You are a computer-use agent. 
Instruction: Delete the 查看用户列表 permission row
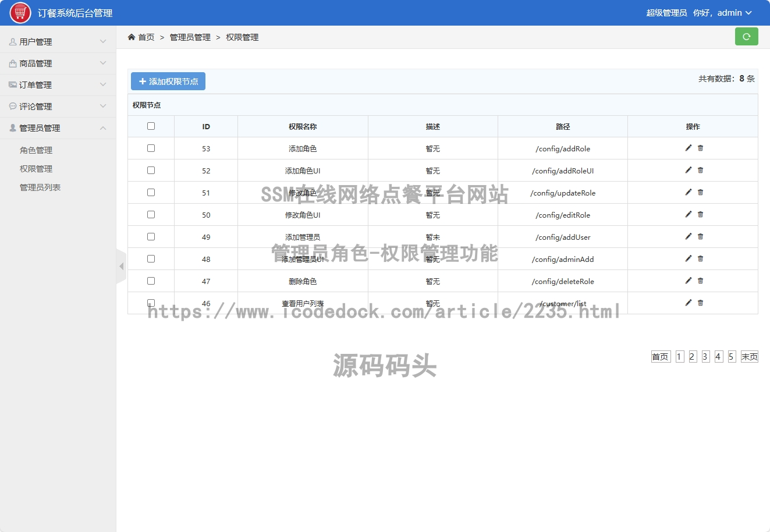[x=700, y=303]
